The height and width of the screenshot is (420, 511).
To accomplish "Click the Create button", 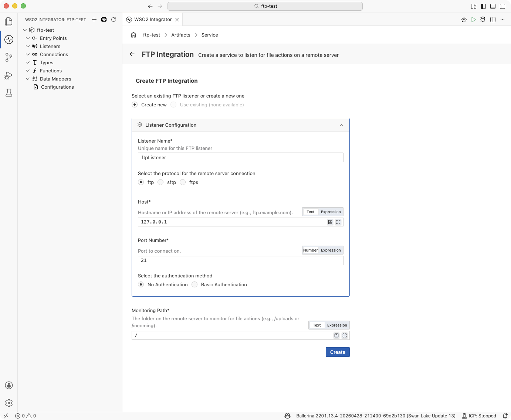I will (338, 352).
